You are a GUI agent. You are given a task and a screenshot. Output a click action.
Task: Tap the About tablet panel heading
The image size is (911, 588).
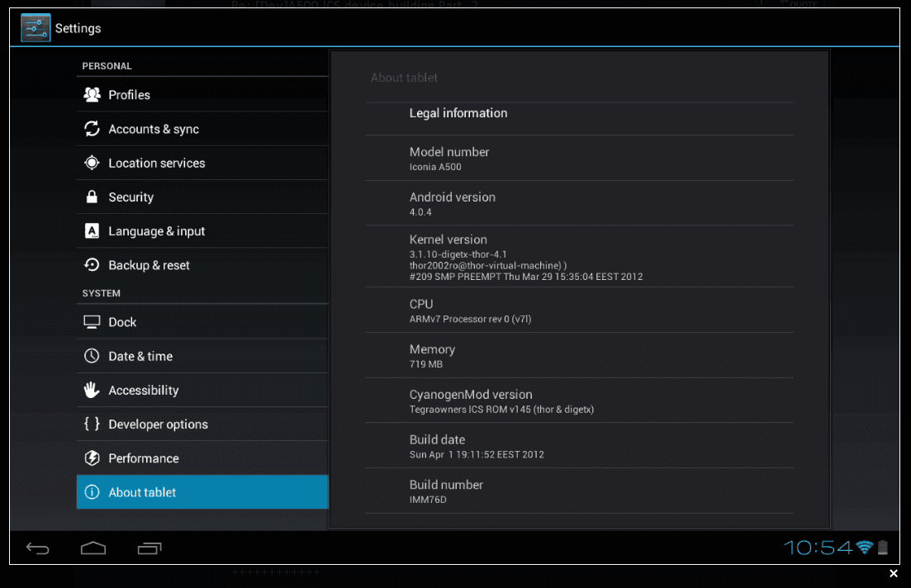coord(404,78)
